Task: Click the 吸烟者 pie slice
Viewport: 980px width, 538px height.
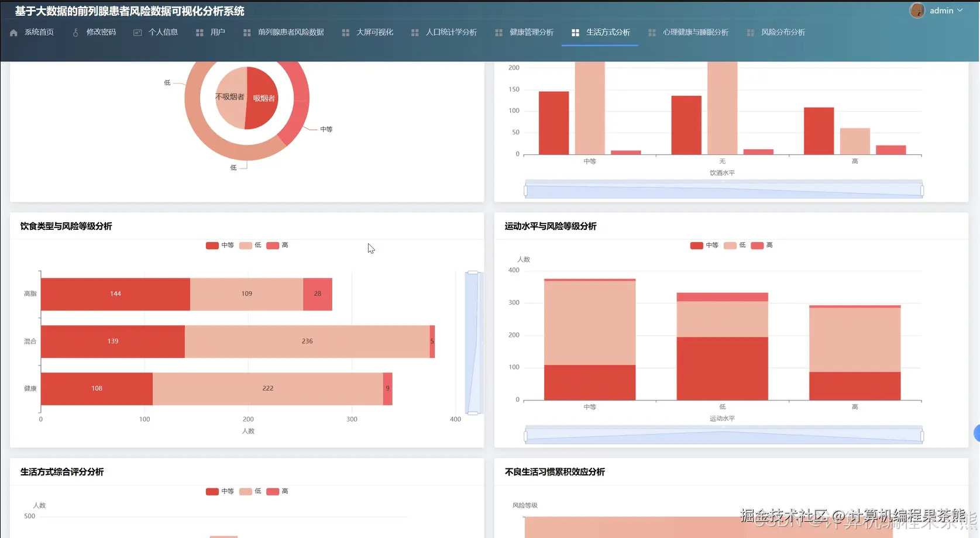Action: [263, 98]
